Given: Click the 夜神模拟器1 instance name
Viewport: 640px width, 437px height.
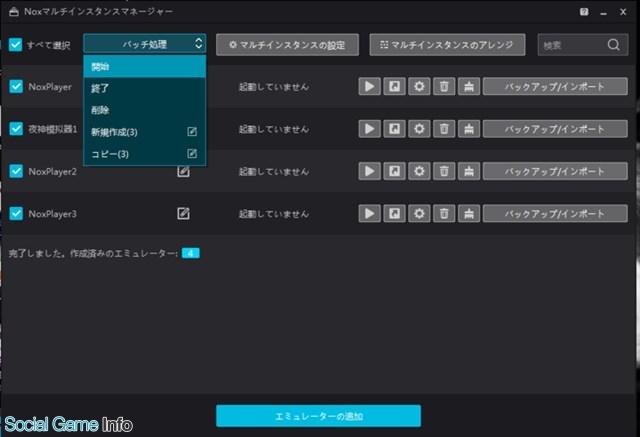Looking at the screenshot, I should pos(53,129).
